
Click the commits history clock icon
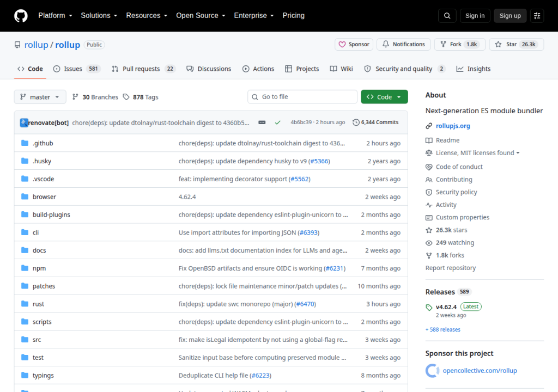click(356, 122)
